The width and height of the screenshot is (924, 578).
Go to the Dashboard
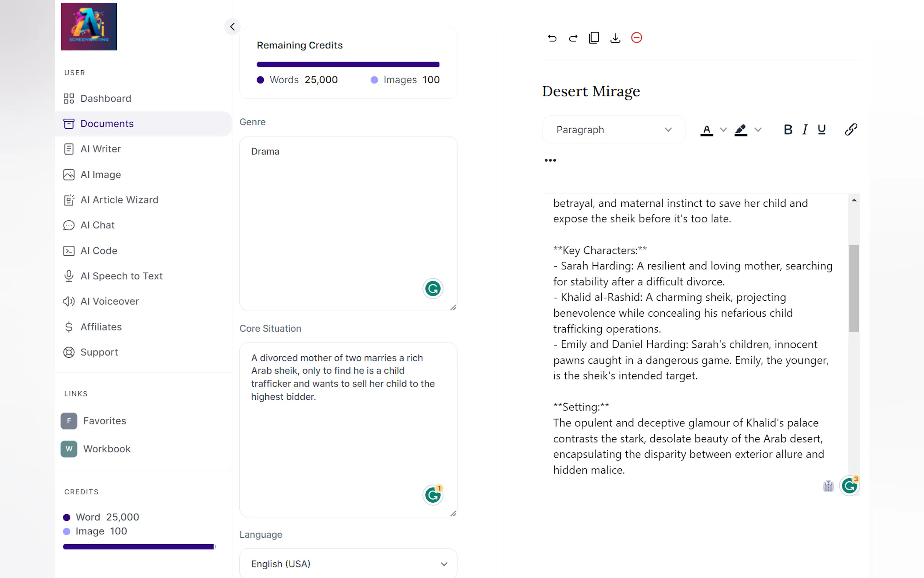[x=105, y=98]
